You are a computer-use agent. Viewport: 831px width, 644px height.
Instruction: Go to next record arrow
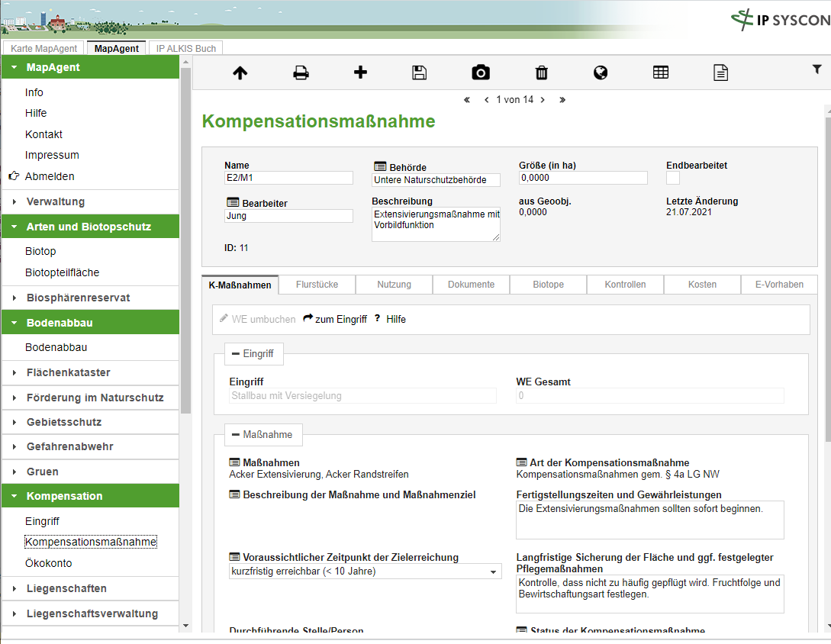point(543,100)
